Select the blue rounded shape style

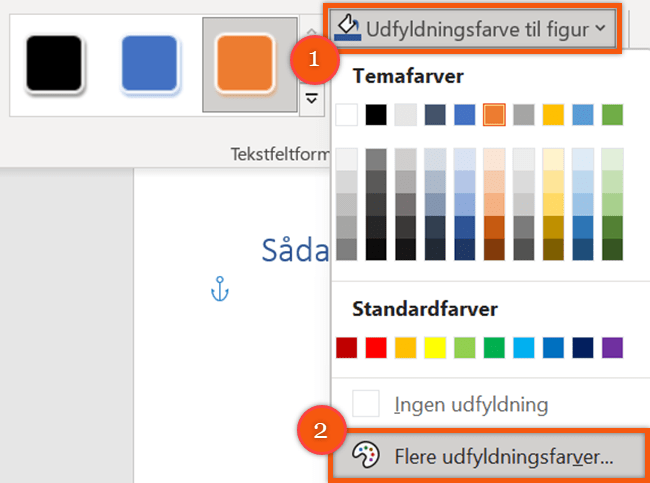150,65
